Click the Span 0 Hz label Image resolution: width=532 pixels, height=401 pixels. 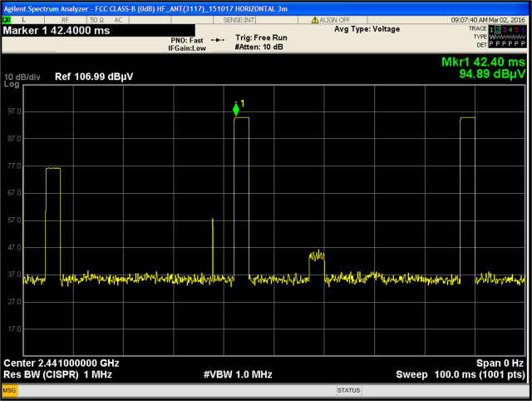500,364
